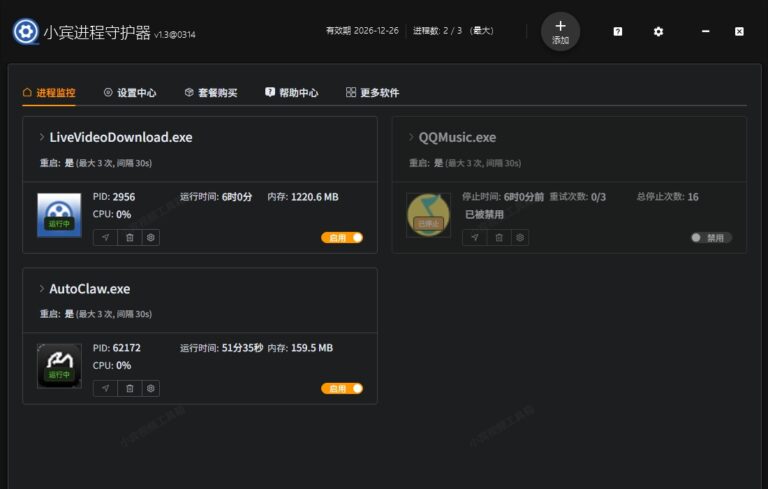Click the delete trash icon for AutoClaw.exe
The height and width of the screenshot is (489, 768).
[x=130, y=389]
